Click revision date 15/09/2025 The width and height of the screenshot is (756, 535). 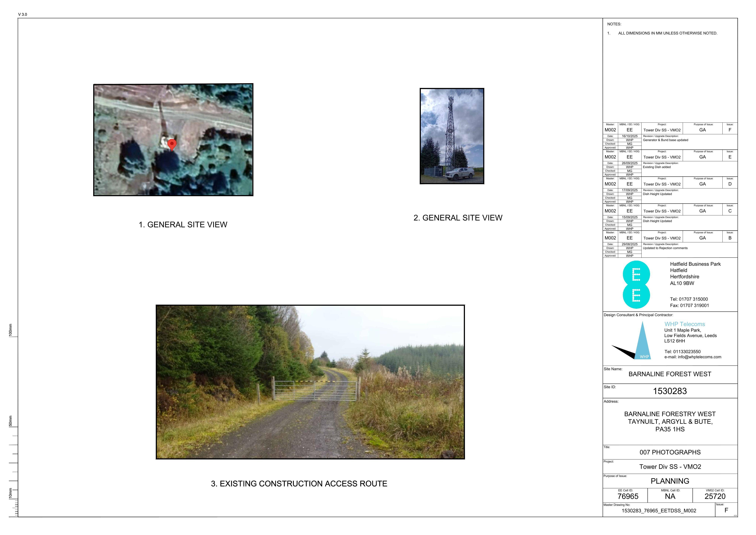(x=630, y=217)
